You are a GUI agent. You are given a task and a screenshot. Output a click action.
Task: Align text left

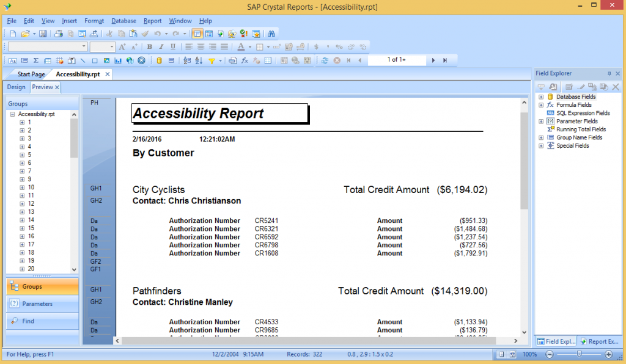tap(189, 46)
